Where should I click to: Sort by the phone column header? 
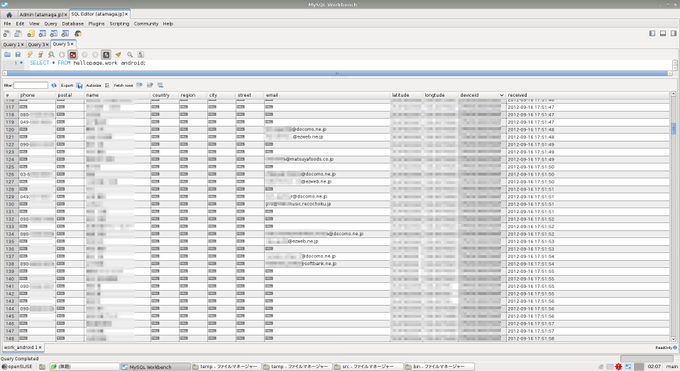pos(37,95)
